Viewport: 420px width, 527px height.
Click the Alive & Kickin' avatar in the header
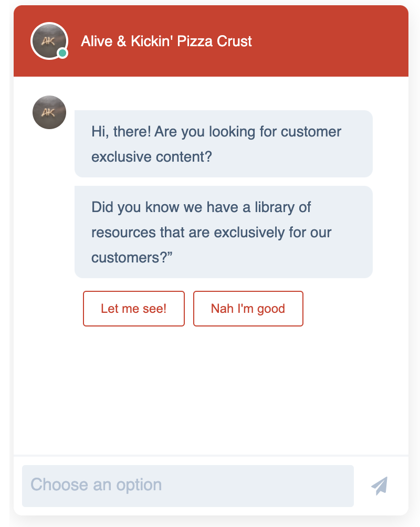pyautogui.click(x=49, y=41)
